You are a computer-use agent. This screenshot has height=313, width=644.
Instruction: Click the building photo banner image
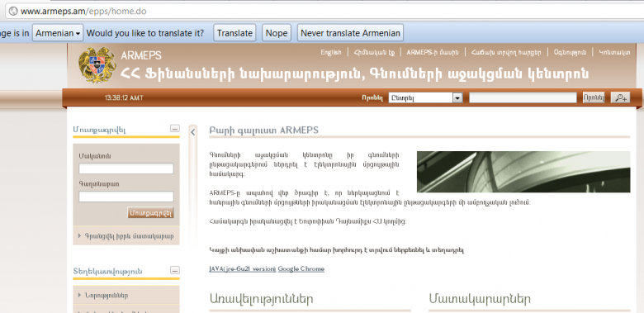click(x=523, y=172)
